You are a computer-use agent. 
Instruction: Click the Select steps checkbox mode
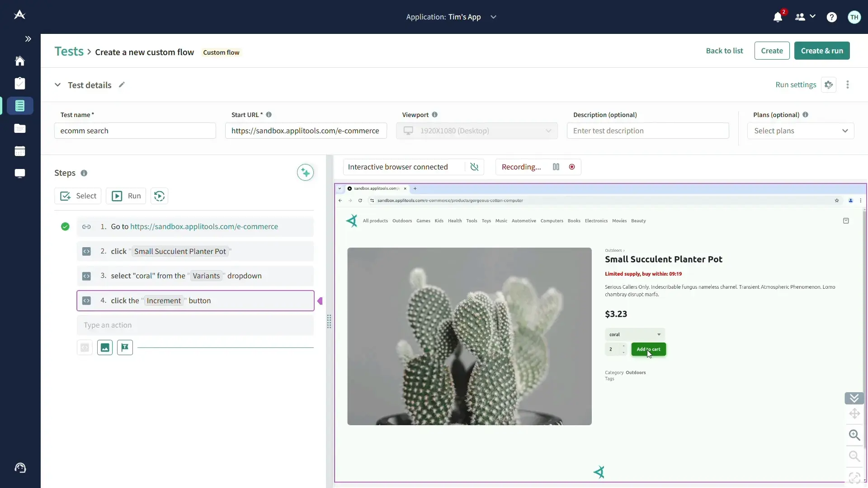point(78,196)
